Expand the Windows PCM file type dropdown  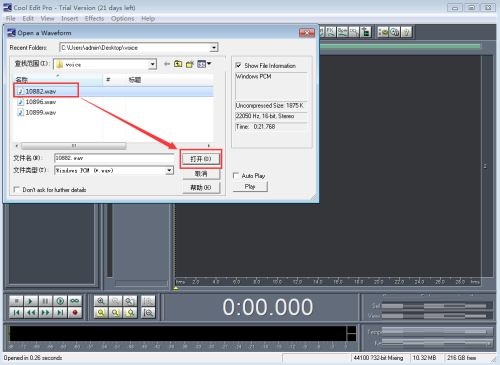(x=170, y=171)
